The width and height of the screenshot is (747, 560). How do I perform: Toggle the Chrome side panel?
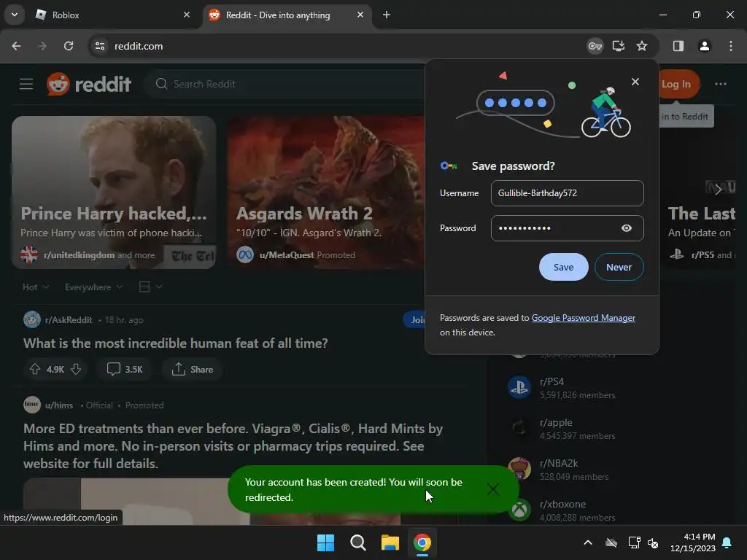tap(678, 46)
